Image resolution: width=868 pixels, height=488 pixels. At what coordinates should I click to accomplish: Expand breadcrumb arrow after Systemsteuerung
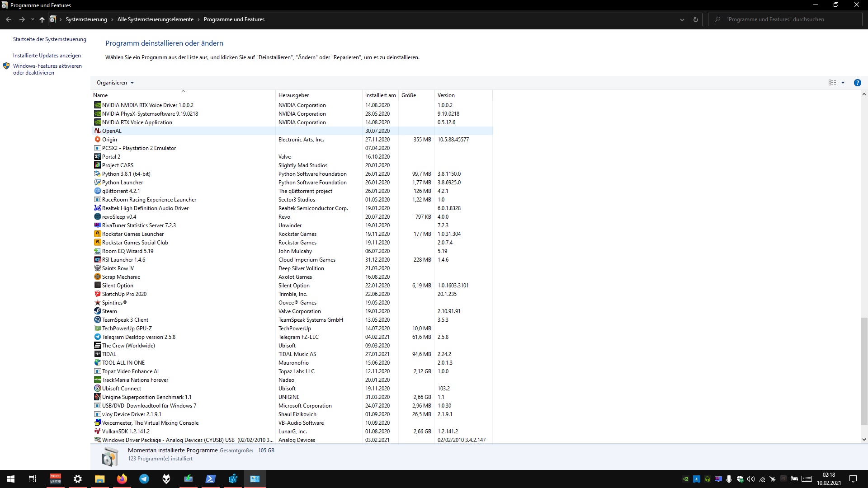tap(113, 19)
